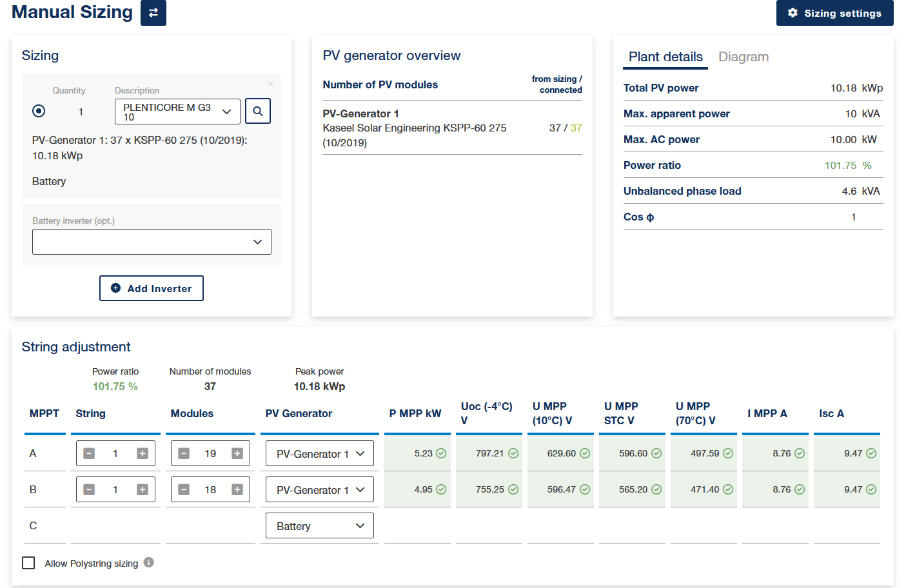The height and width of the screenshot is (588, 906).
Task: Click the Polystring sizing info icon
Action: 149,562
